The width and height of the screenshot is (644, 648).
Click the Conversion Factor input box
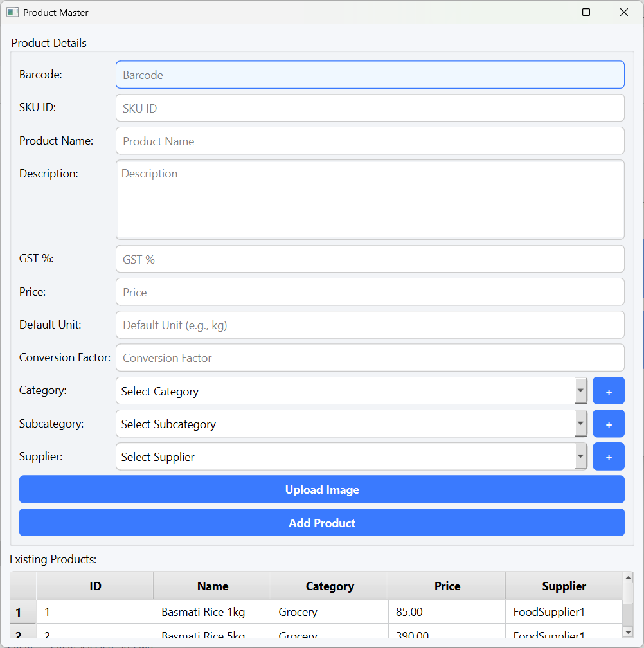click(370, 357)
